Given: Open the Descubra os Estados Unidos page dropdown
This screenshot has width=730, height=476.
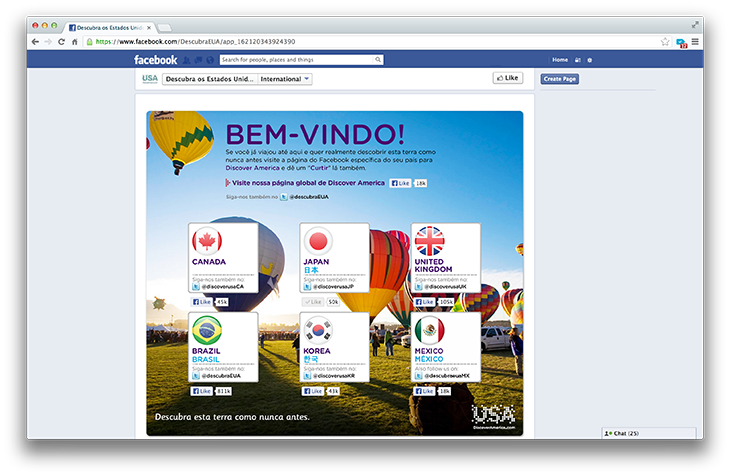Looking at the screenshot, I should click(x=208, y=78).
